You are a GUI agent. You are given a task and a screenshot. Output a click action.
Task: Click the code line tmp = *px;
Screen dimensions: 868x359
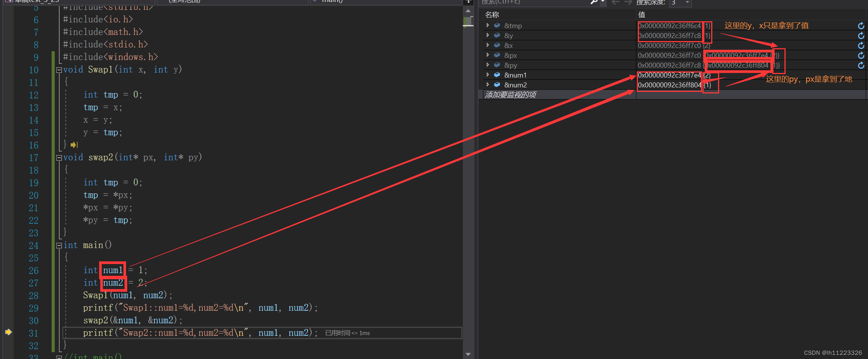(x=108, y=195)
